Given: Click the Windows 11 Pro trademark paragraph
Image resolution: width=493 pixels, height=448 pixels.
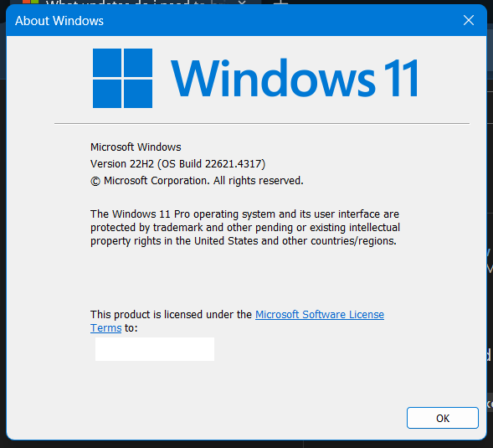Looking at the screenshot, I should click(x=245, y=227).
